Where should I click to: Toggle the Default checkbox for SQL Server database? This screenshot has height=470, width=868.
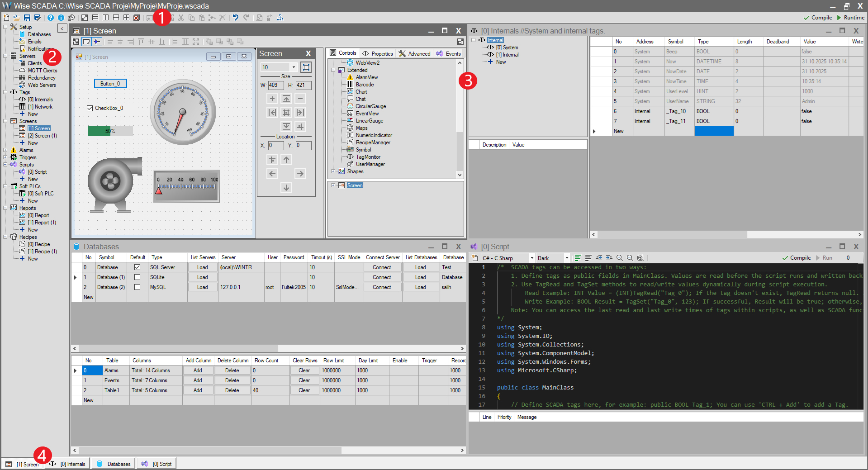(138, 267)
